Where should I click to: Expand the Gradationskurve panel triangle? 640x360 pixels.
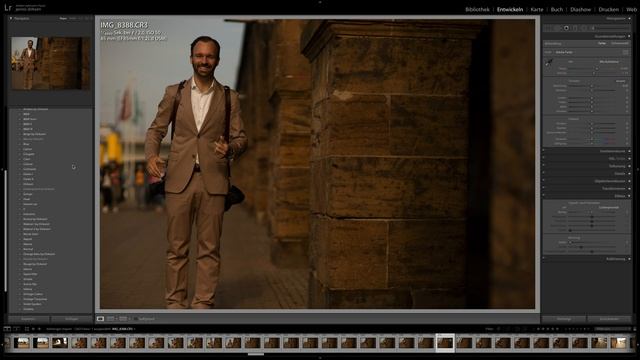[x=629, y=151]
